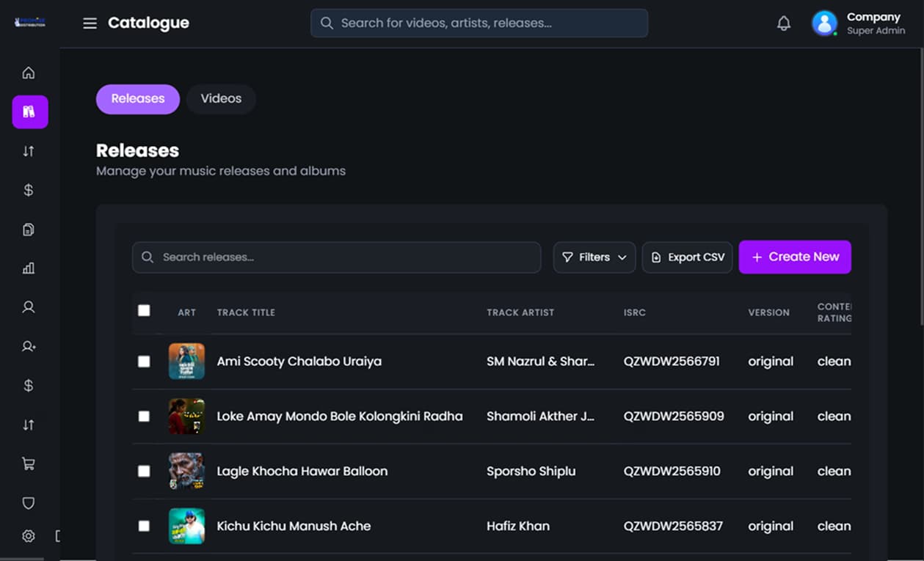The width and height of the screenshot is (924, 561).
Task: Click the Create New button
Action: pos(795,257)
